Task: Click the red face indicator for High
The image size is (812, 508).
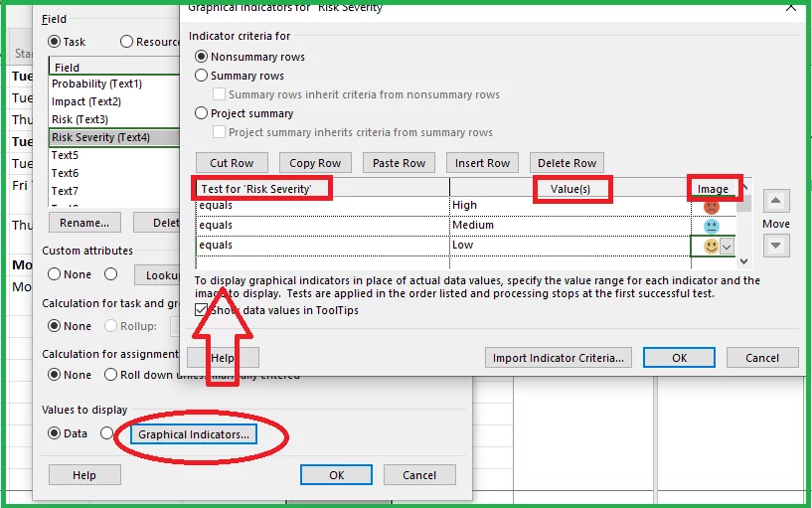Action: 711,207
